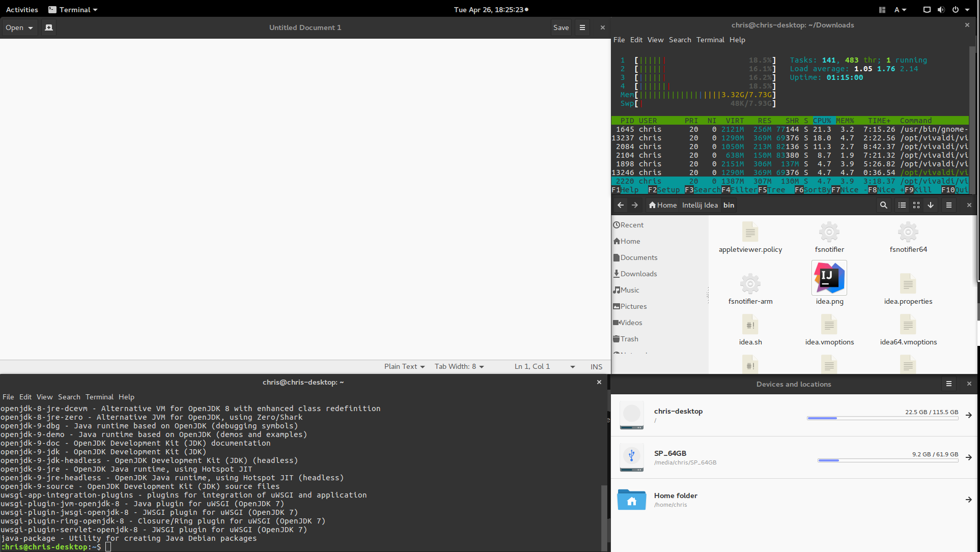Click the search icon in the file manager toolbar
Image resolution: width=980 pixels, height=552 pixels.
pos(883,205)
